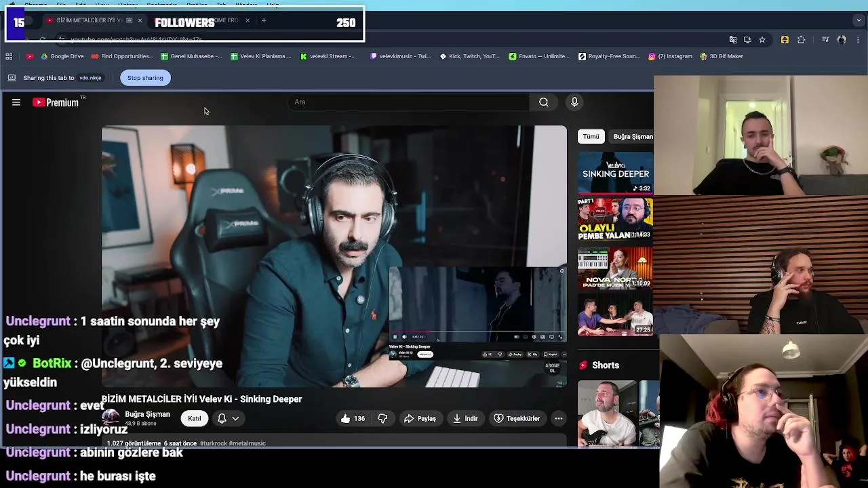Open Royalty-Free Sound bookmark
Viewport: 868px width, 488px height.
(x=609, y=56)
